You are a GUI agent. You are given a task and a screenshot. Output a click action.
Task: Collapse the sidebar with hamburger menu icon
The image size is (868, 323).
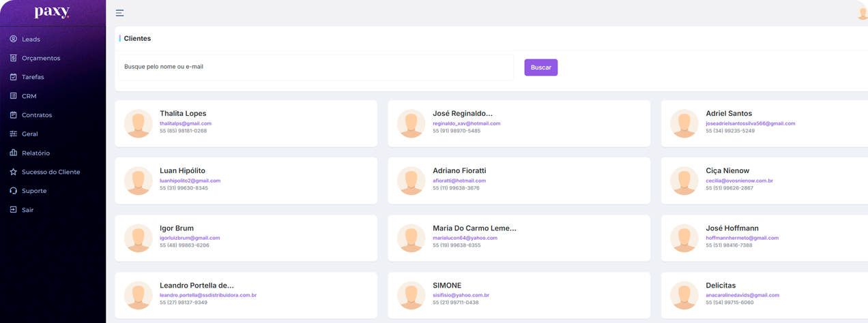(x=119, y=13)
